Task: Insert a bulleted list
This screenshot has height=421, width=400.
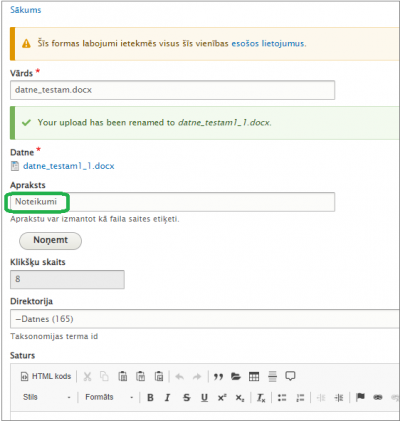Action: coord(282,397)
